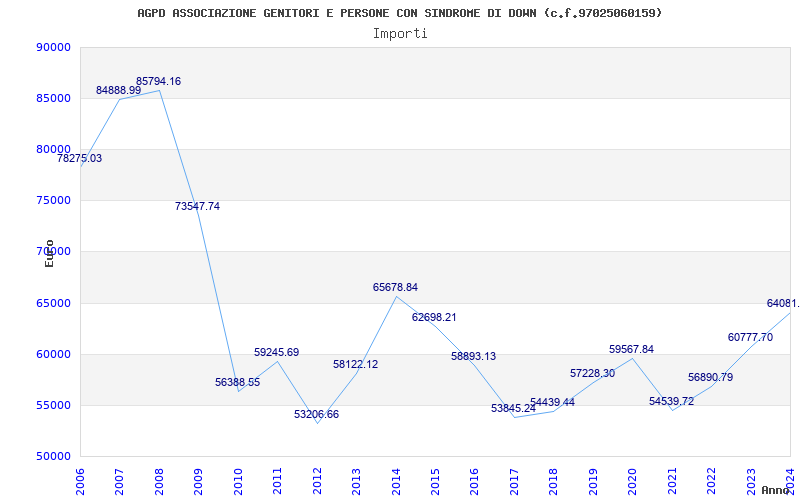The width and height of the screenshot is (800, 500).
Task: Click the y-axis tick 75000
Action: tap(53, 201)
